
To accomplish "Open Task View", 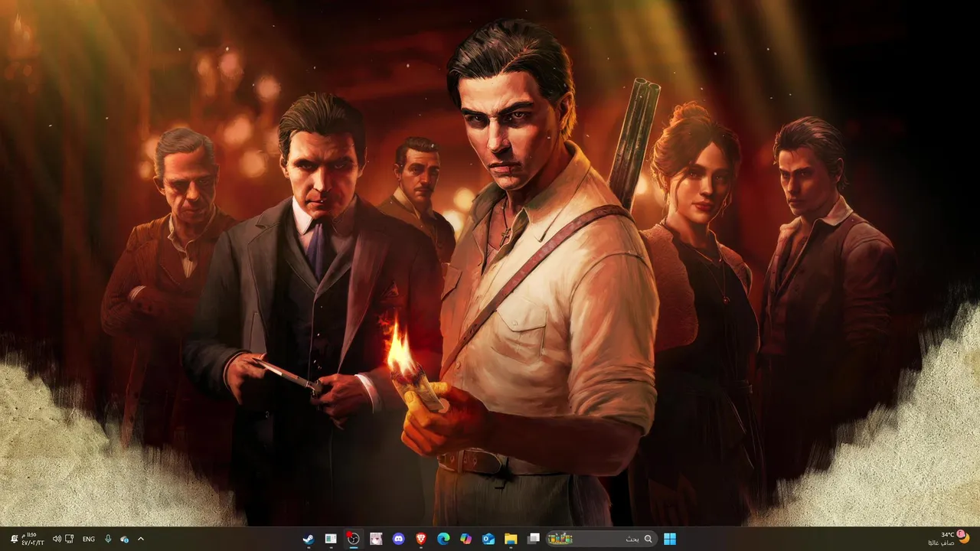I will coord(534,539).
